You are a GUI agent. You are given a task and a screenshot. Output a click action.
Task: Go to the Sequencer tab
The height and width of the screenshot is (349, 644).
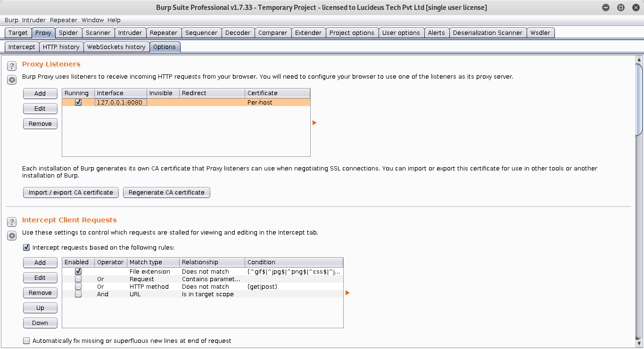201,33
